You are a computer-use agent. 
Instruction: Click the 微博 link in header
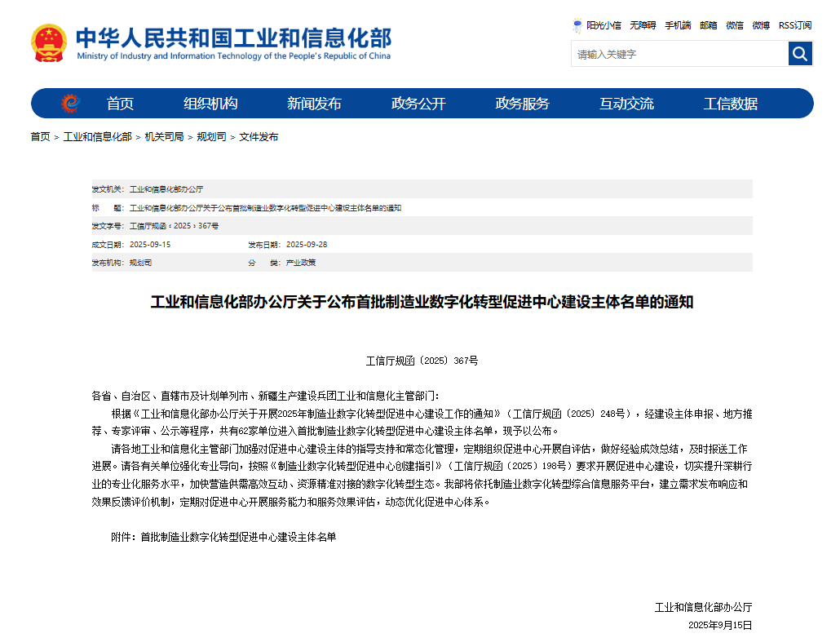(761, 25)
